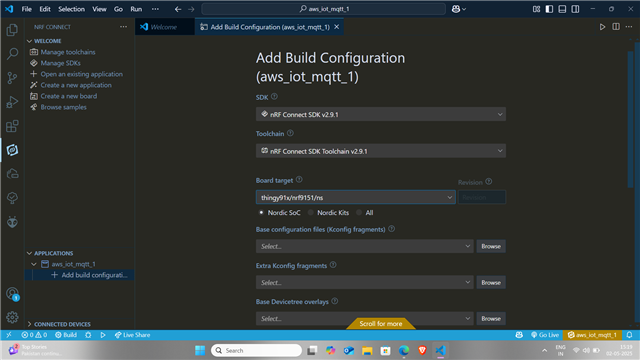Open Microsoft Edge from taskbar
640x360 pixels.
pos(404,351)
